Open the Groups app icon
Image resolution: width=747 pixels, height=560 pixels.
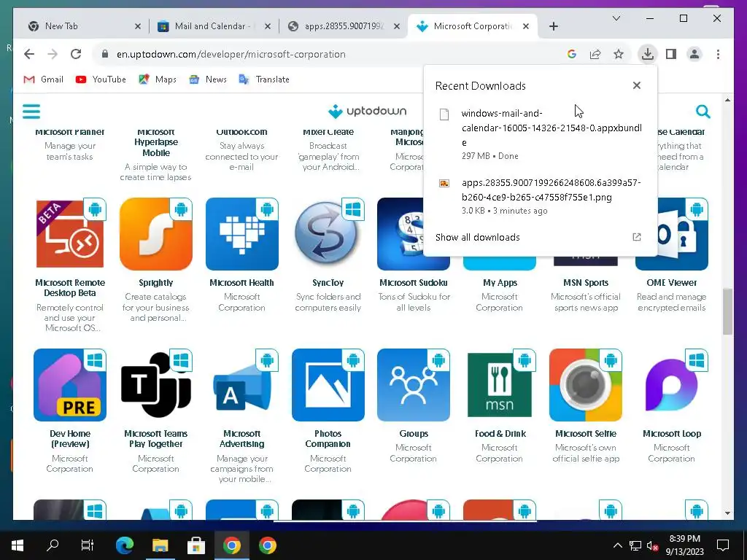click(414, 385)
